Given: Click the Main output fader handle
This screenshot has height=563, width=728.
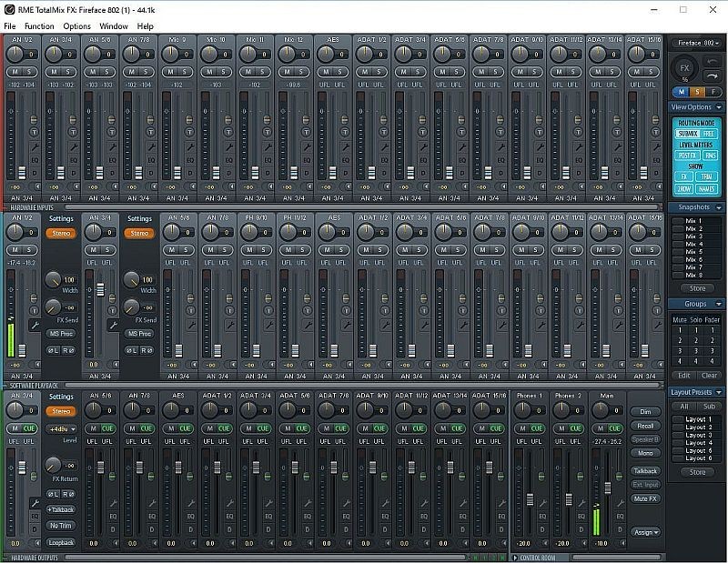Looking at the screenshot, I should pos(607,488).
